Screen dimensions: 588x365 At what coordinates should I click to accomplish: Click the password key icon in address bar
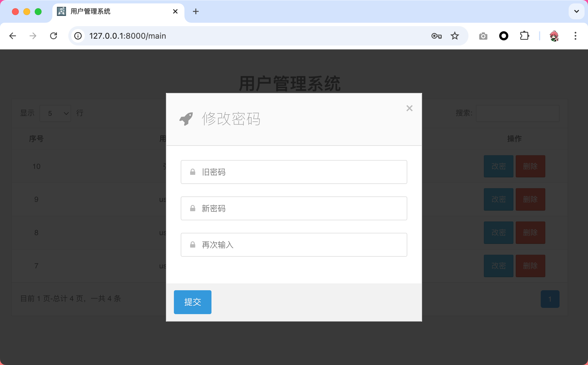(436, 36)
